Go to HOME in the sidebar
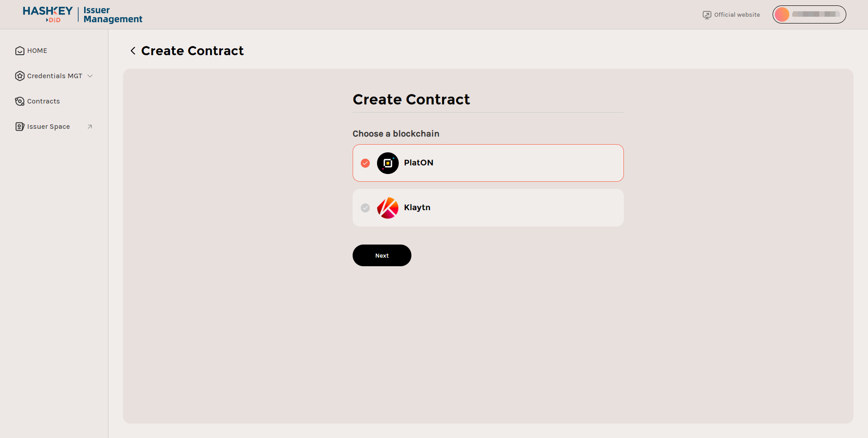868x438 pixels. [37, 51]
